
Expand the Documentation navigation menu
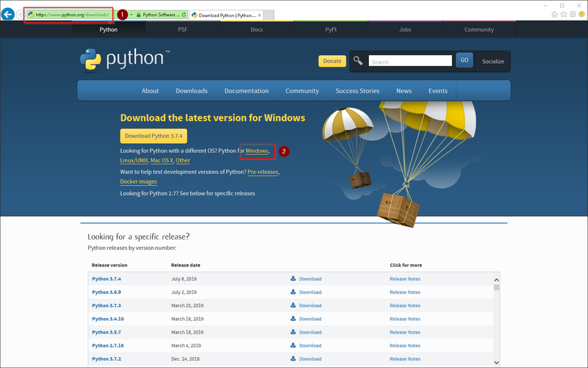(246, 91)
